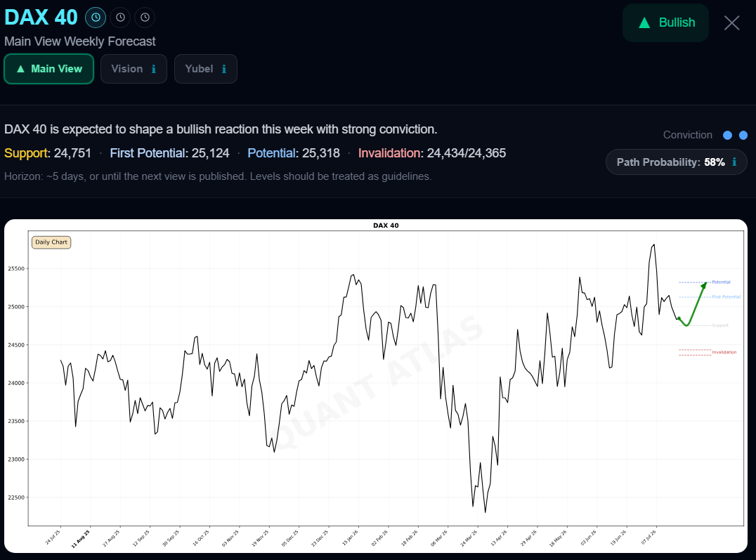Click the 11 Aug 25 date on the axis
The image size is (756, 560).
tap(81, 538)
